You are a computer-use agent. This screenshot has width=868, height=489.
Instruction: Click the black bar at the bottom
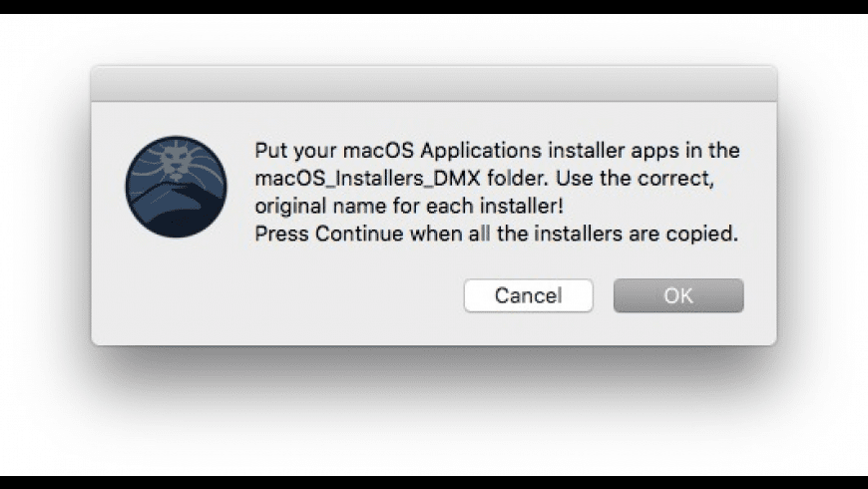(433, 482)
